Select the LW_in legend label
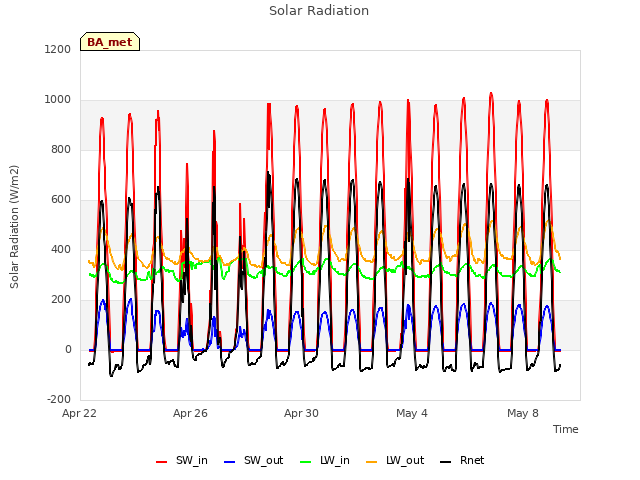Viewport: 640px width, 480px height. point(335,460)
